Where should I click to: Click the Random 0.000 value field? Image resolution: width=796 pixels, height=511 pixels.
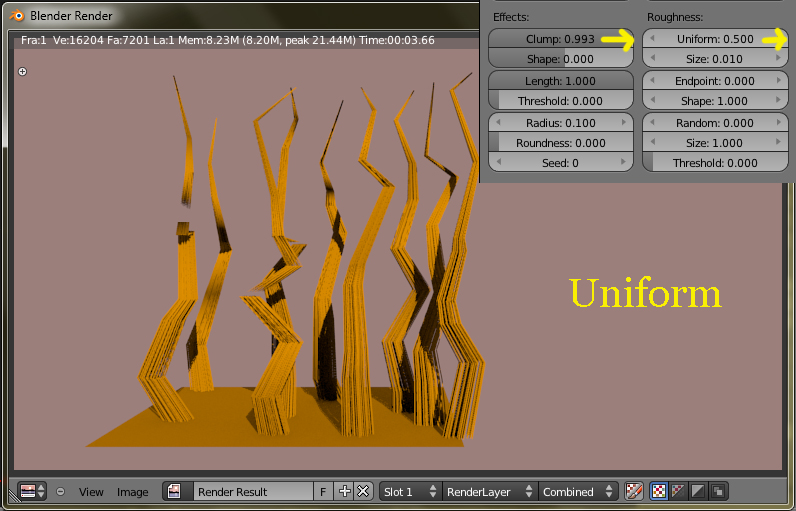(715, 123)
